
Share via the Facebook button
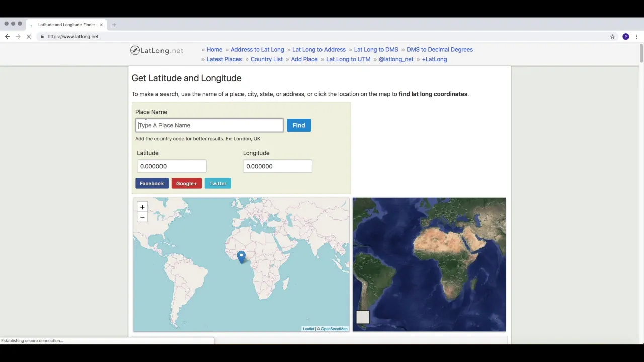tap(152, 184)
